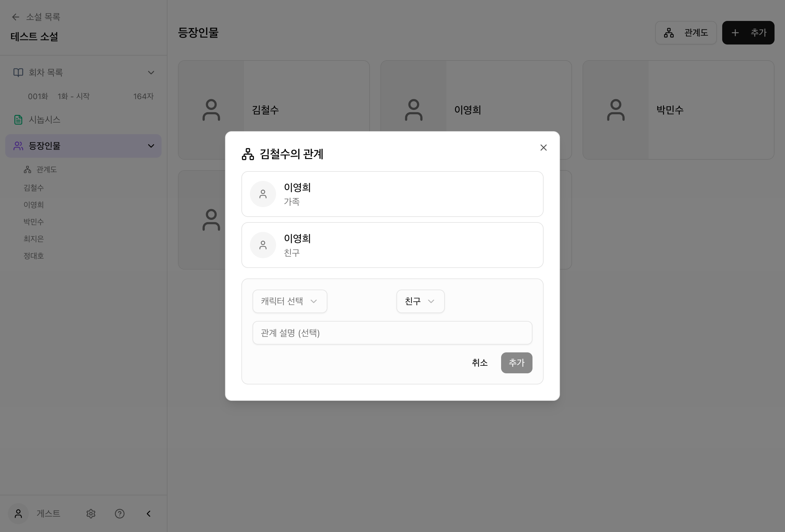Click the 게스트 profile avatar icon

18,514
